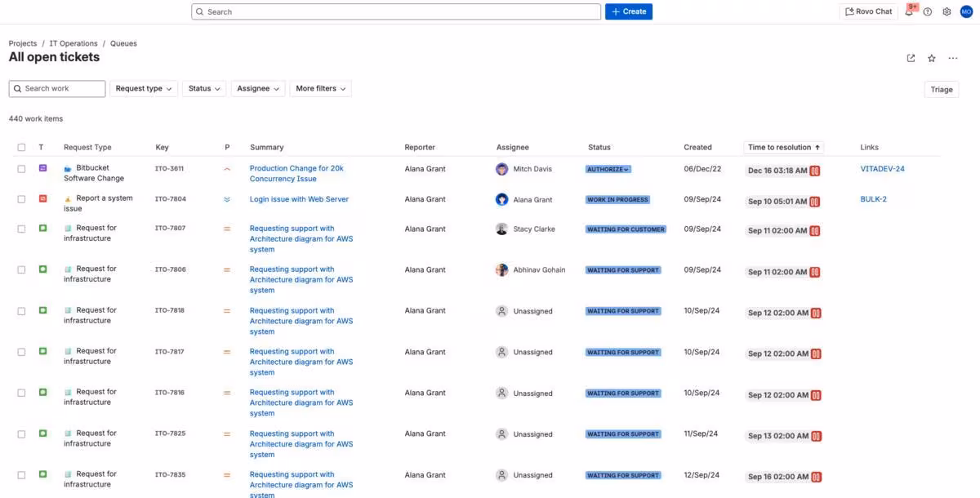Open the three-dot more actions menu

click(953, 58)
